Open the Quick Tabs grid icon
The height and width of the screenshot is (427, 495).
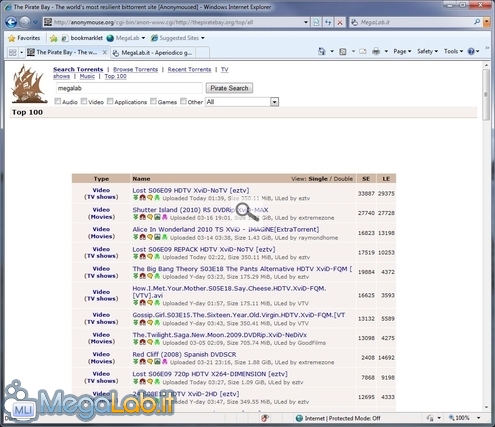[12, 52]
